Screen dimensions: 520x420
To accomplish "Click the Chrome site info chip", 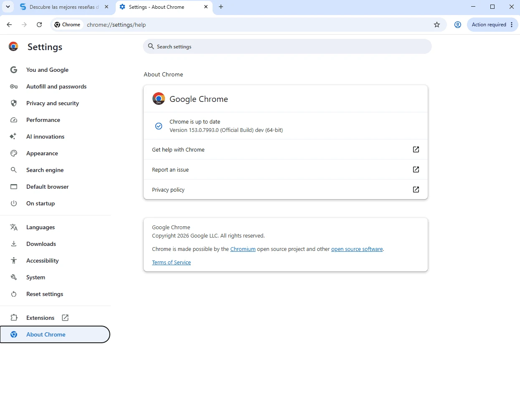I will click(x=67, y=25).
